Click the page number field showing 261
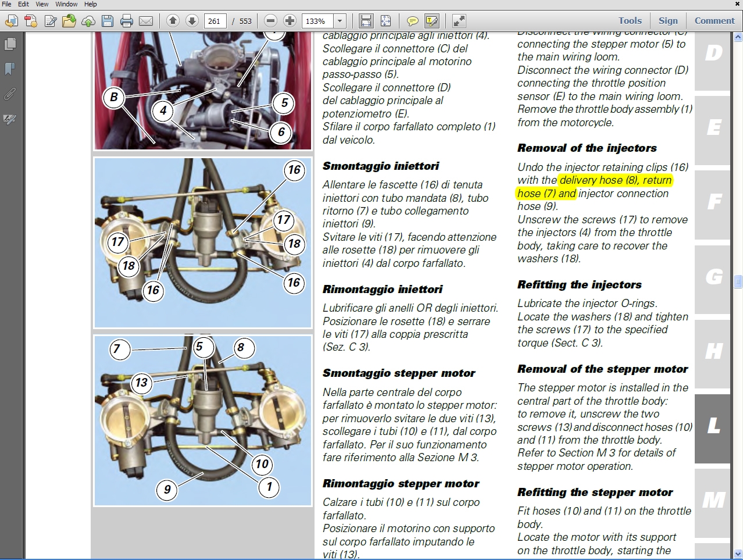The width and height of the screenshot is (743, 560). pos(215,22)
